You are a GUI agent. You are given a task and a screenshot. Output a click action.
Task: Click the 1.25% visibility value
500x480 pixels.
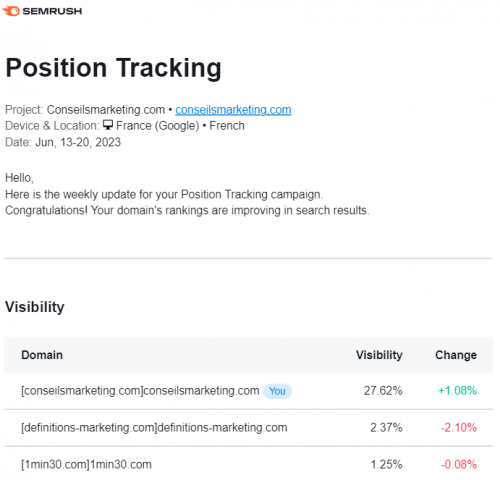click(387, 464)
